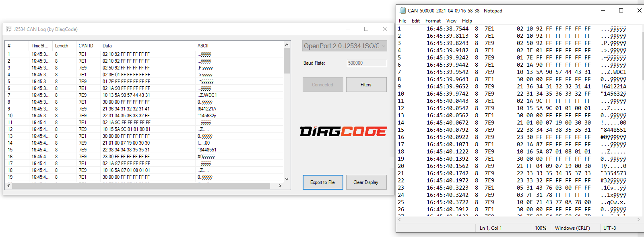The image size is (644, 237).
Task: Click the DiagCode logo image
Action: (343, 131)
